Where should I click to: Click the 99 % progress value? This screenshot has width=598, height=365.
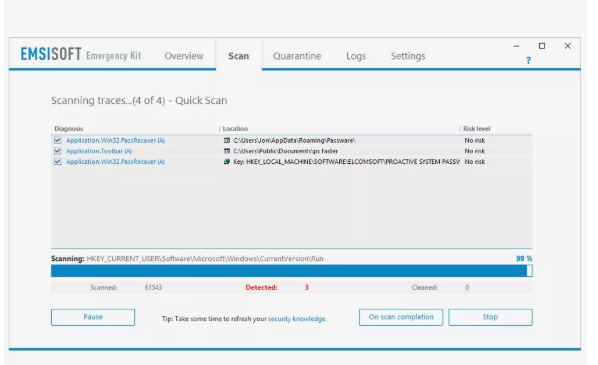click(524, 259)
